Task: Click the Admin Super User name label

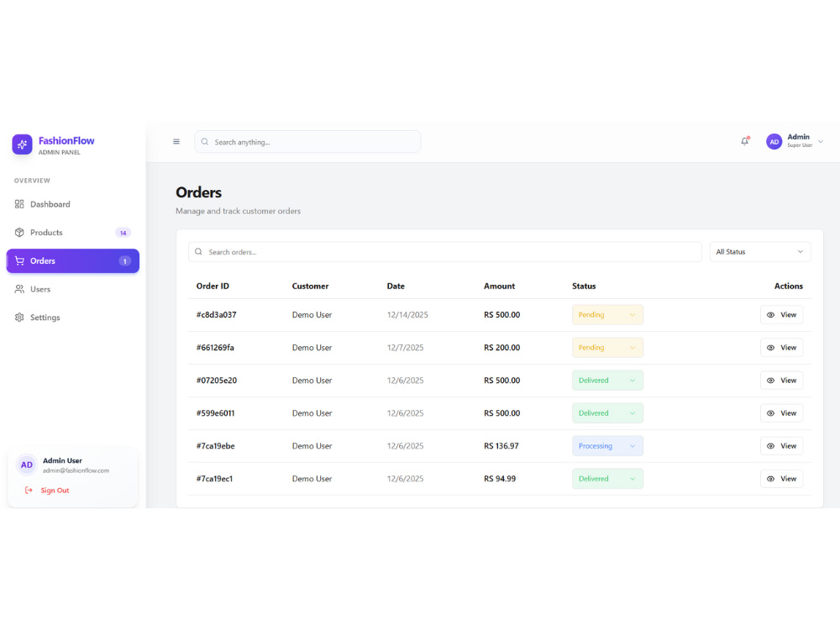Action: pyautogui.click(x=799, y=140)
